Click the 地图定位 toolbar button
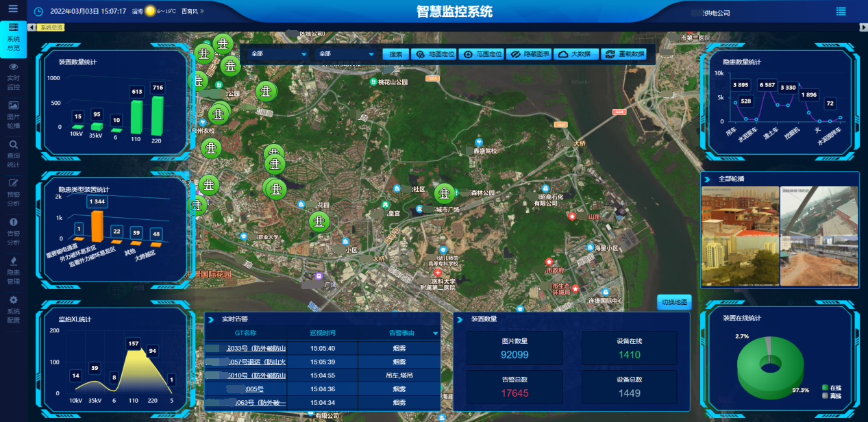 pos(434,54)
